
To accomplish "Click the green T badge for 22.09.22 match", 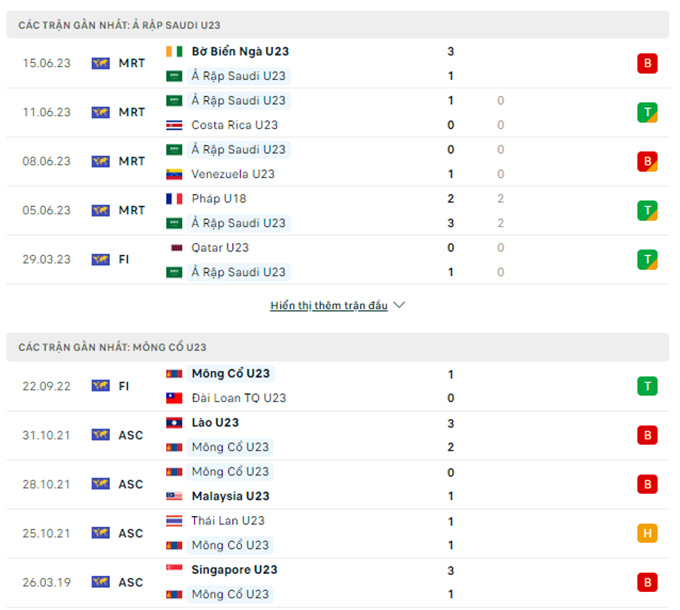I will coord(647,386).
